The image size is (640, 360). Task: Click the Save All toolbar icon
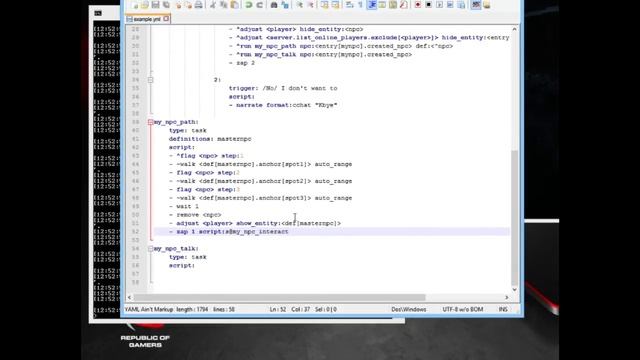(166, 5)
